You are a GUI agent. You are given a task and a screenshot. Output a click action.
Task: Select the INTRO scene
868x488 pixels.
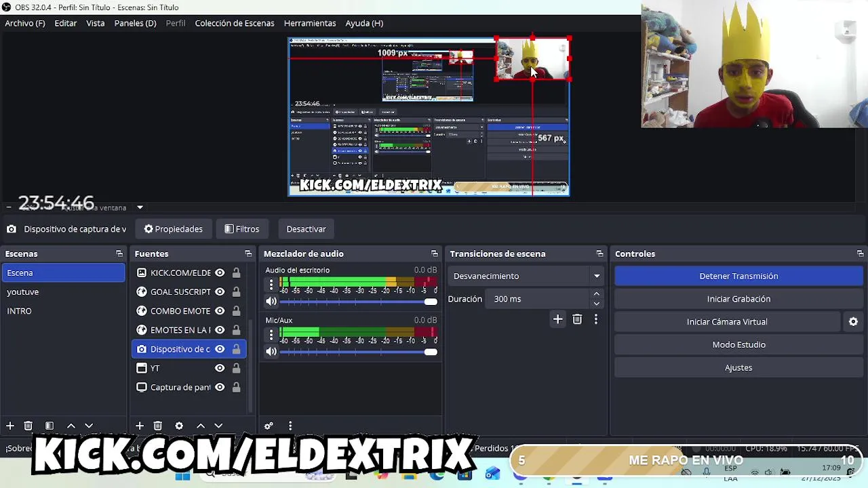click(x=63, y=310)
